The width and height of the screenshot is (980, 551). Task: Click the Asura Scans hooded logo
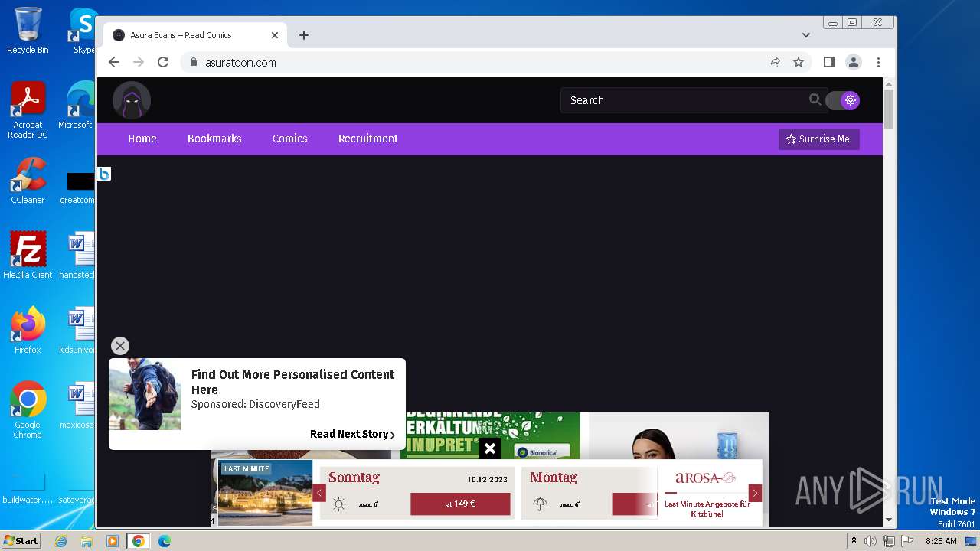point(132,100)
